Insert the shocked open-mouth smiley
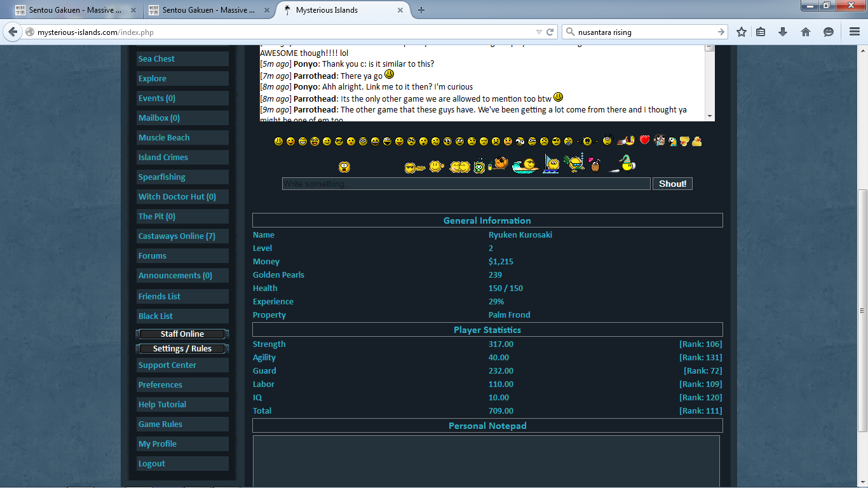 tap(344, 166)
